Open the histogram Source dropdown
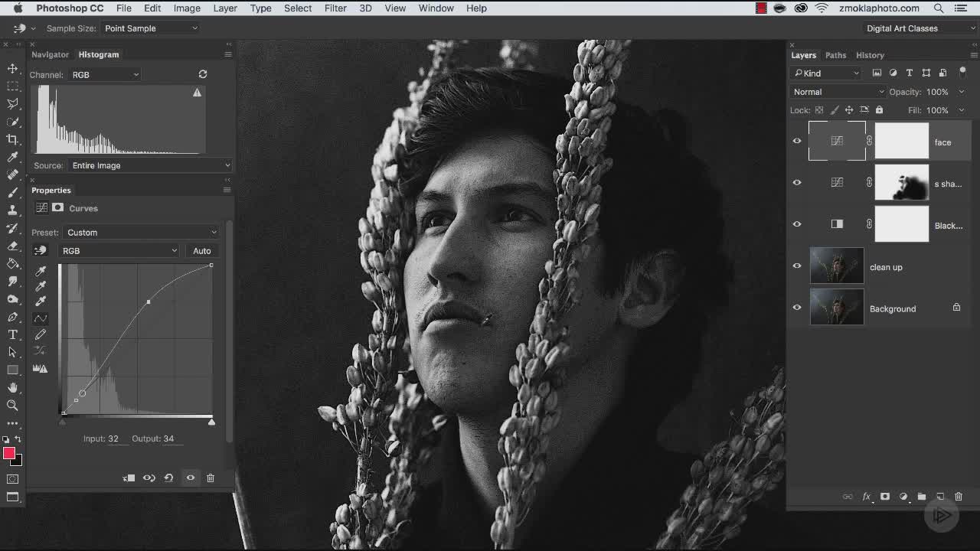The width and height of the screenshot is (980, 551). click(149, 165)
